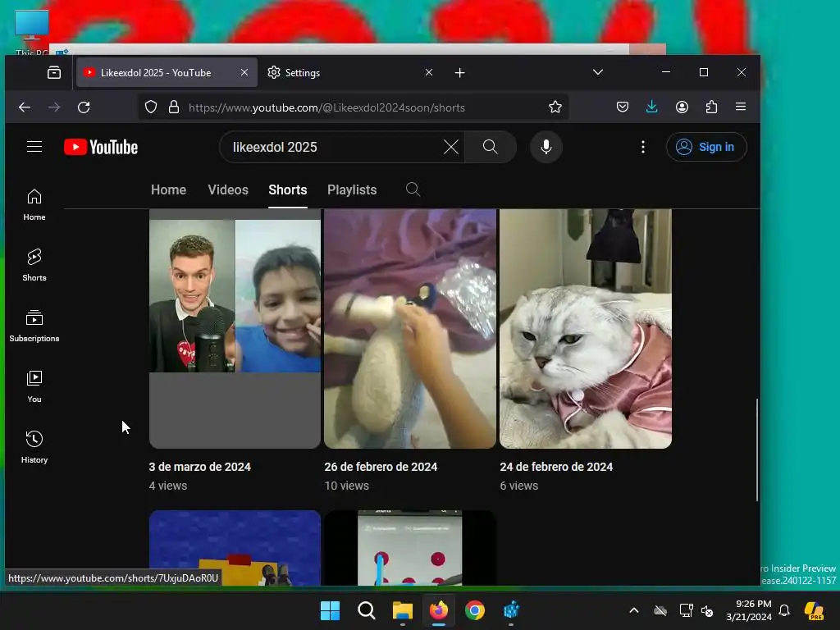Launch Google Chrome from the taskbar
Image resolution: width=840 pixels, height=630 pixels.
475,610
